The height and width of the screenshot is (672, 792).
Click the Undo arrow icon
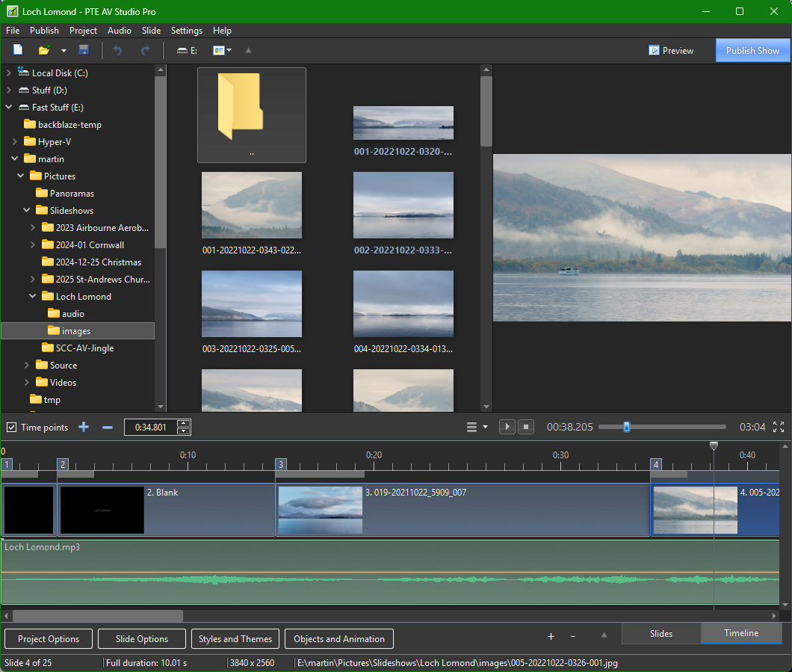[x=118, y=50]
